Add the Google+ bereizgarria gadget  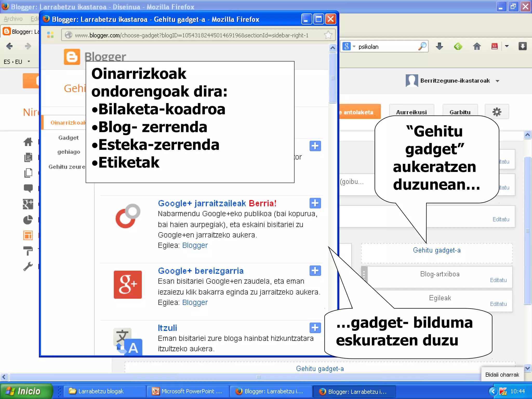315,271
